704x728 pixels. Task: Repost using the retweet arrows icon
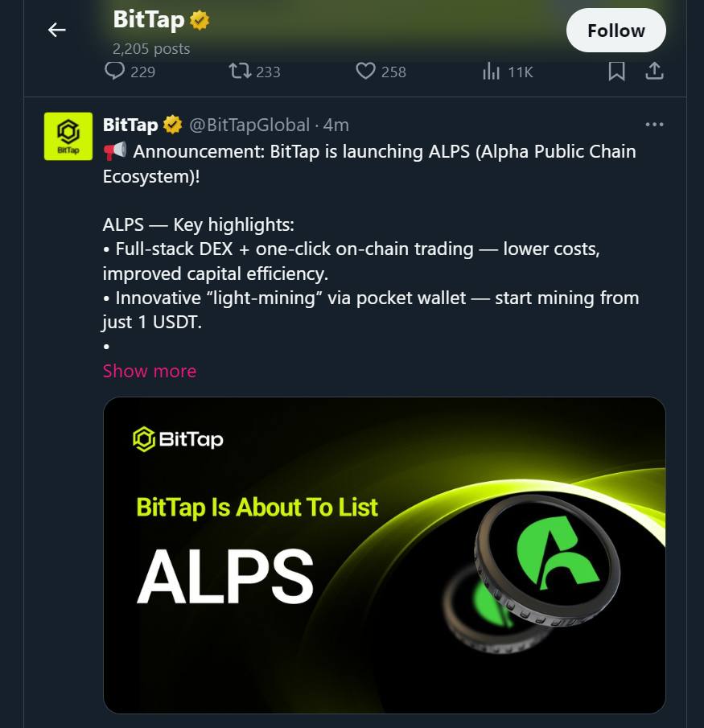coord(240,72)
